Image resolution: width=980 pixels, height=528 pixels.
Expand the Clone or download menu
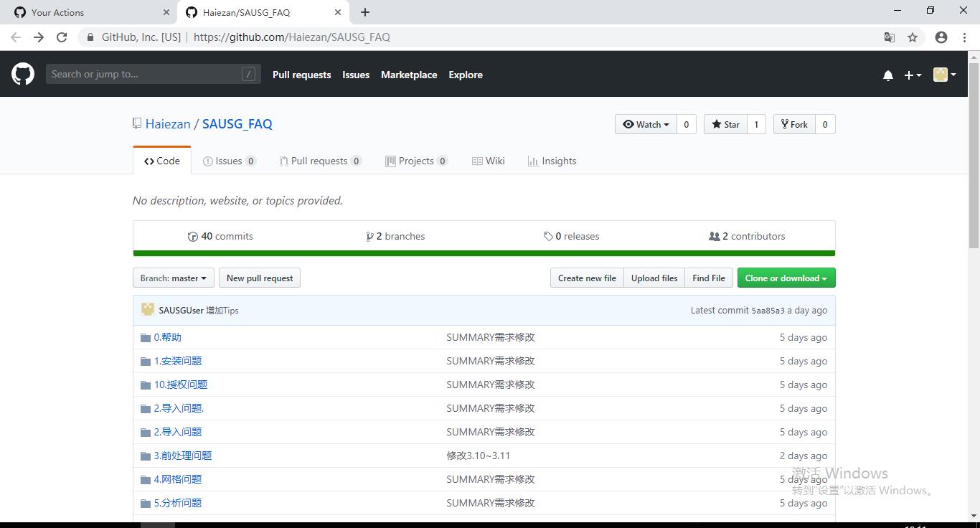coord(786,278)
